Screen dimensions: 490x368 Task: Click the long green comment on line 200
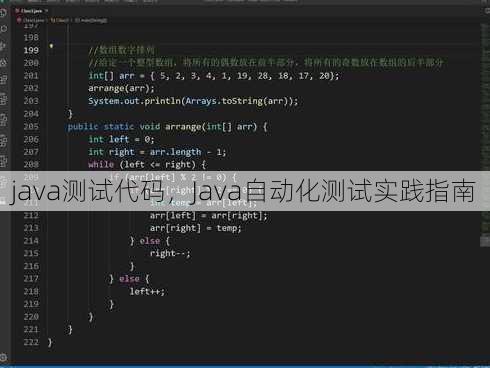[266, 63]
